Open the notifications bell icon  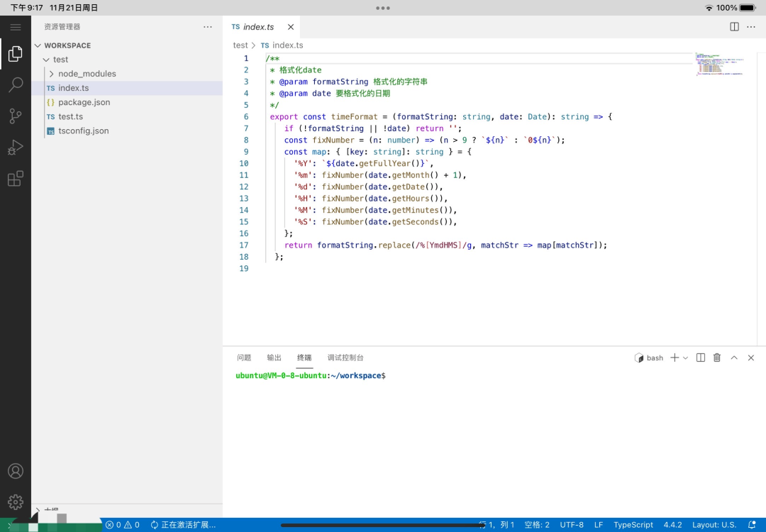point(751,525)
